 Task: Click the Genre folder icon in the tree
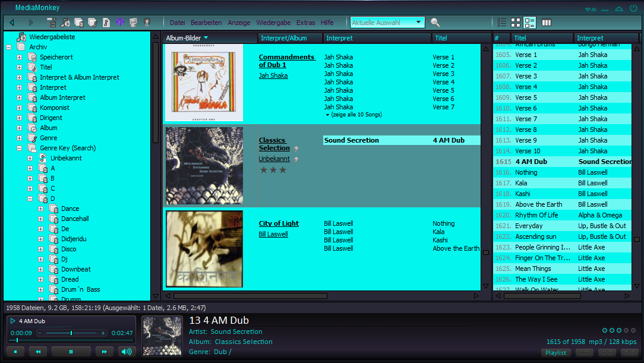(x=33, y=138)
